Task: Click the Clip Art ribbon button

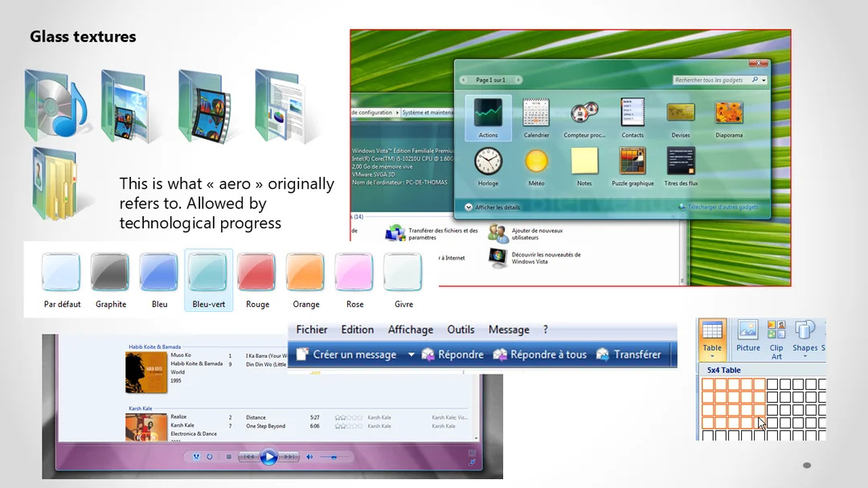Action: point(776,340)
